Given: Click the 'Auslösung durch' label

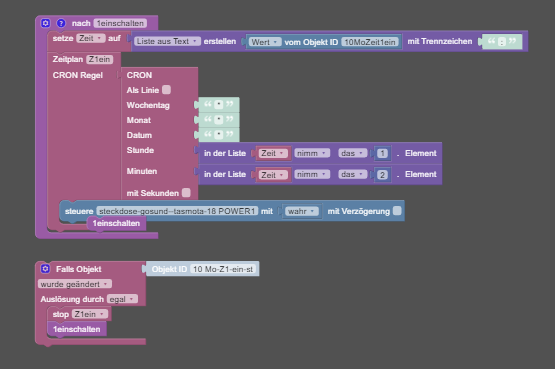Looking at the screenshot, I should pos(72,299).
